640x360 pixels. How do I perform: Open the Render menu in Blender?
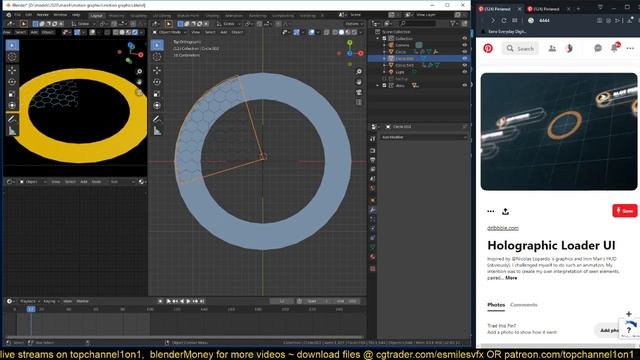[x=42, y=15]
